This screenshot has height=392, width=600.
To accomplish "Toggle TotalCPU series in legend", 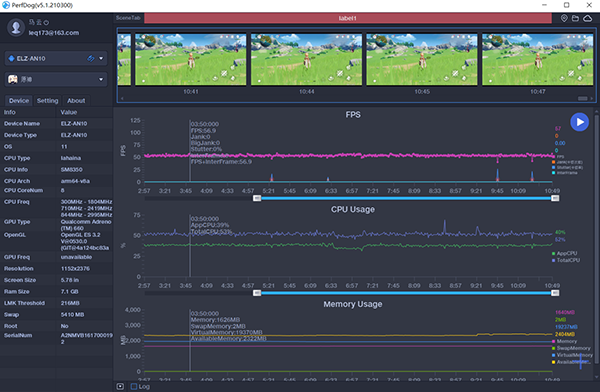I will pos(566,260).
